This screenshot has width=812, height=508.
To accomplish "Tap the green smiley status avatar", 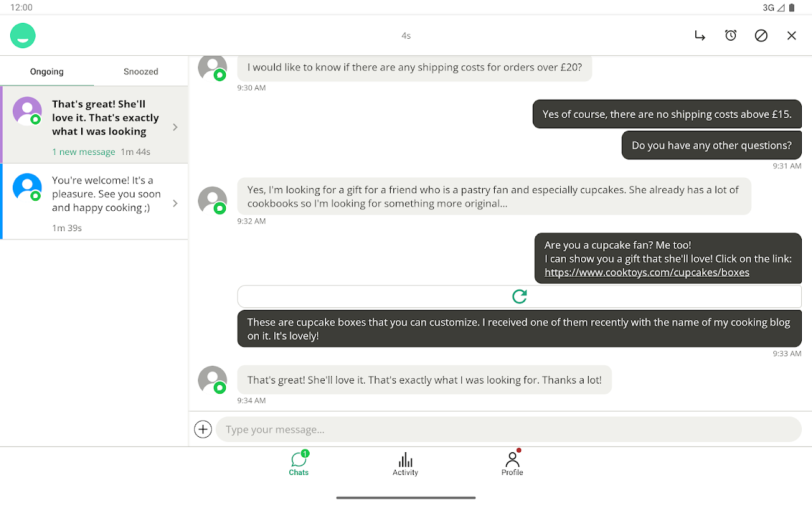I will (x=23, y=36).
